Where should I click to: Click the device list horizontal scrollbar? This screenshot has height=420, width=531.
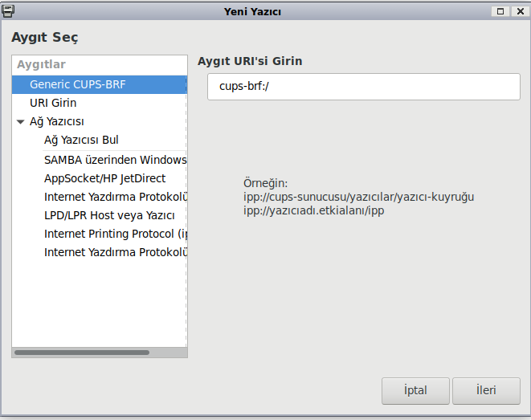(x=82, y=352)
